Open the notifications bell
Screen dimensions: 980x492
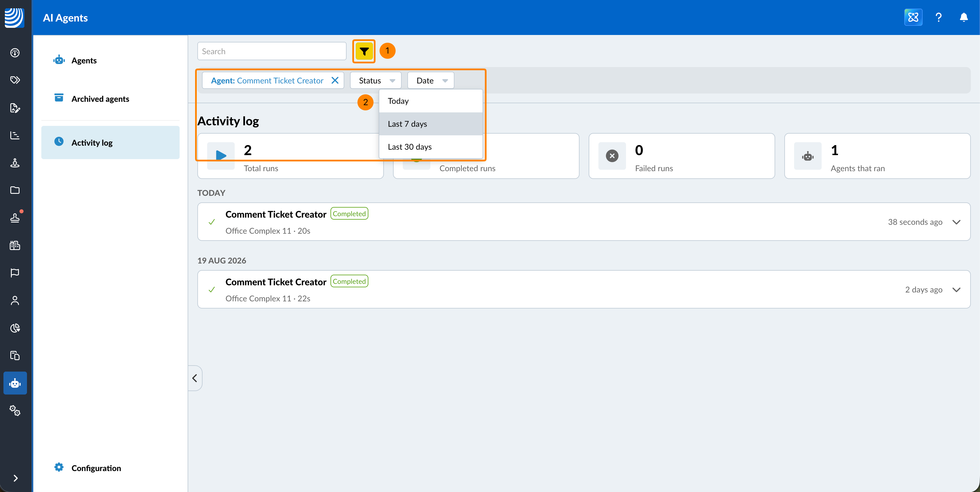click(964, 17)
